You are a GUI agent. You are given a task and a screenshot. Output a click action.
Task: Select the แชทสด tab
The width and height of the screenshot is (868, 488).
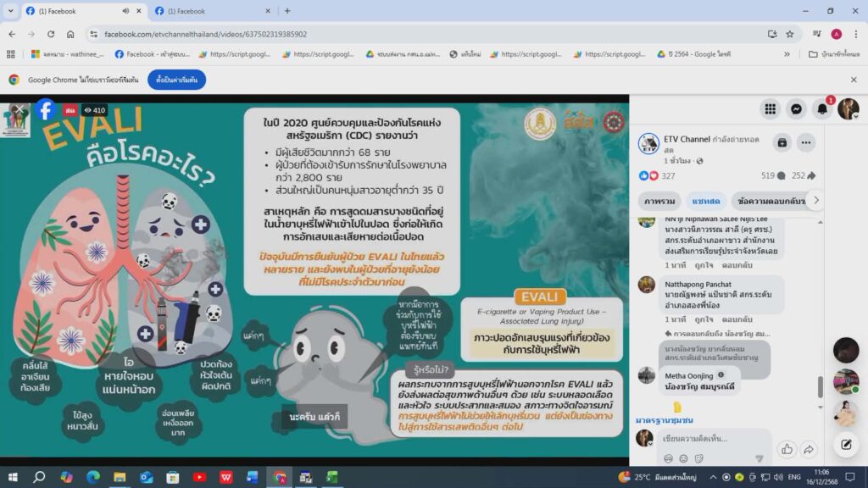705,201
